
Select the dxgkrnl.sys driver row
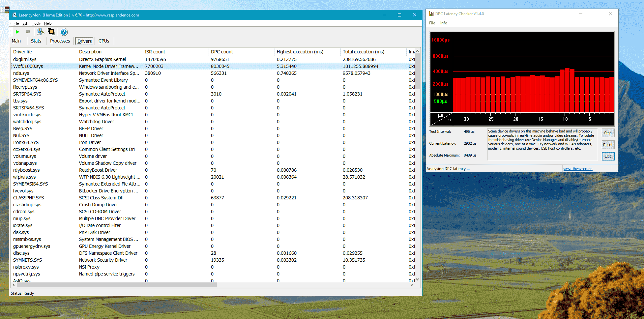tap(213, 59)
